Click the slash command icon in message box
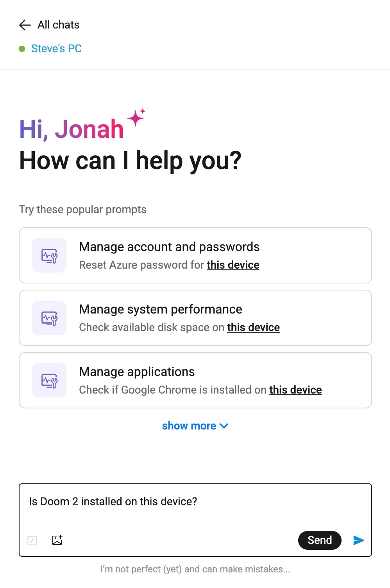 (32, 540)
